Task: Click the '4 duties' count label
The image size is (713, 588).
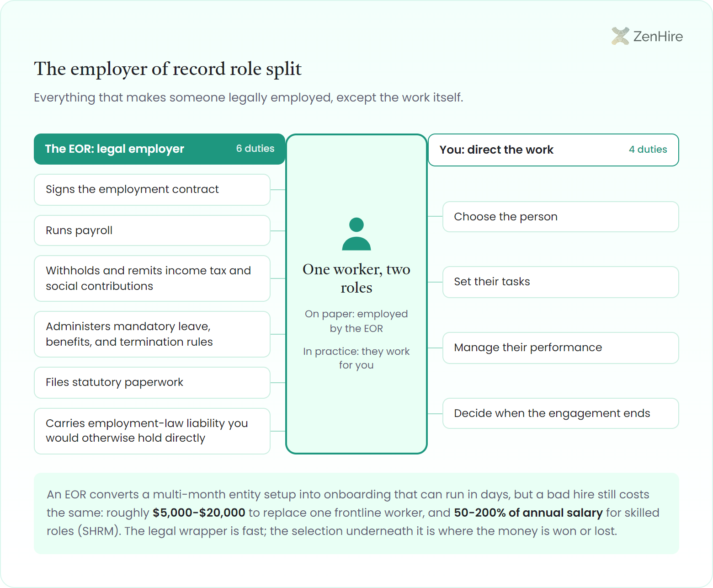Action: click(x=648, y=150)
